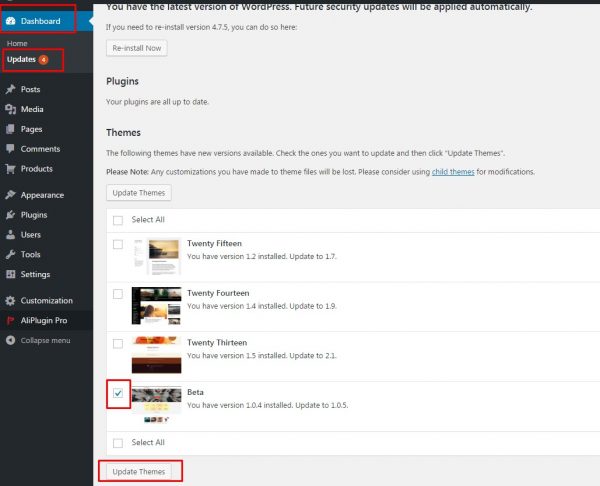Tick the bottom Select All checkbox
This screenshot has height=486, width=600.
click(x=118, y=443)
